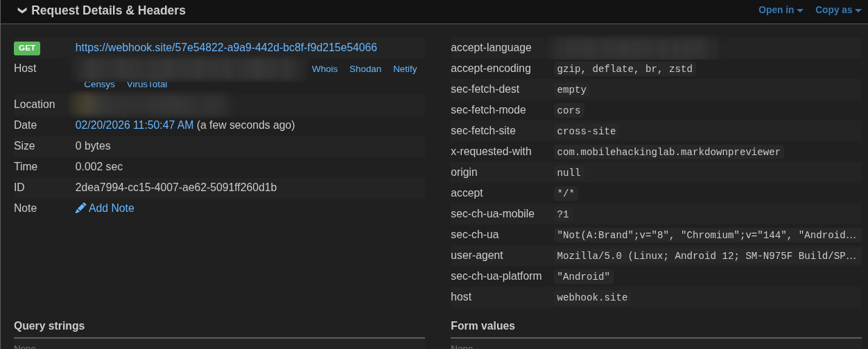
Task: Click the webhook.site request URL link
Action: (226, 48)
